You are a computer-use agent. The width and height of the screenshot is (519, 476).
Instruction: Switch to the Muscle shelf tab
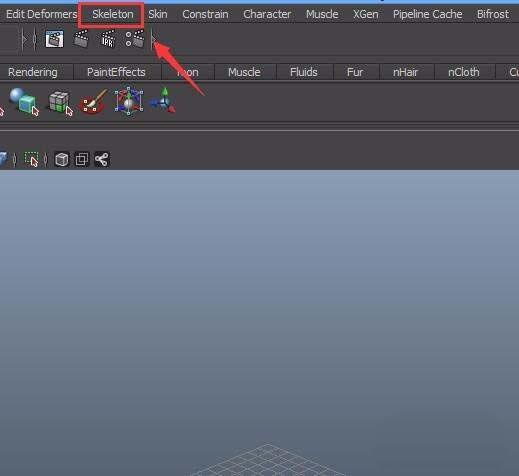(x=244, y=72)
